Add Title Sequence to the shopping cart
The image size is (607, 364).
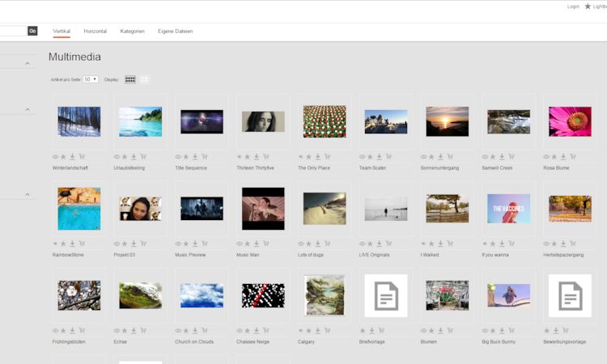[x=205, y=157]
